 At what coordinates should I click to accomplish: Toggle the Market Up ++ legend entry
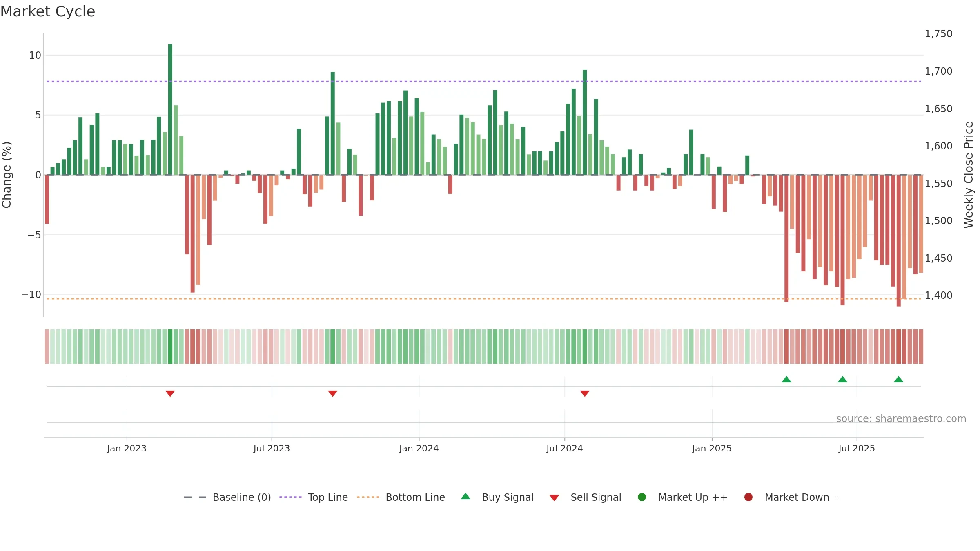click(683, 497)
